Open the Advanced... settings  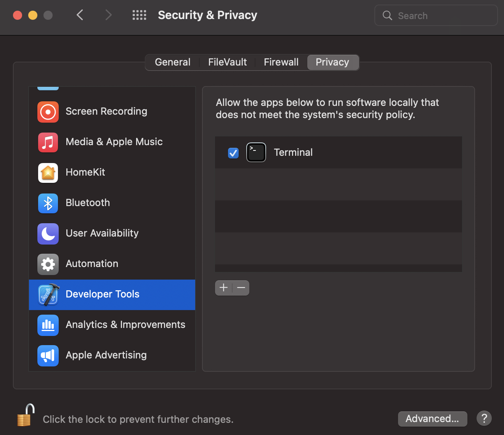tap(433, 419)
